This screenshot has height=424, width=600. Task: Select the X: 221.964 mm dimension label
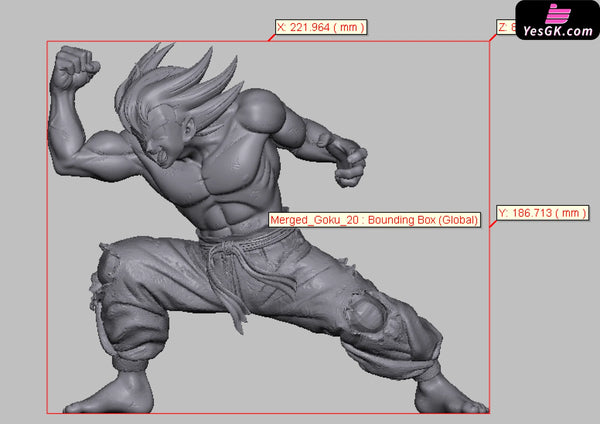(x=320, y=27)
